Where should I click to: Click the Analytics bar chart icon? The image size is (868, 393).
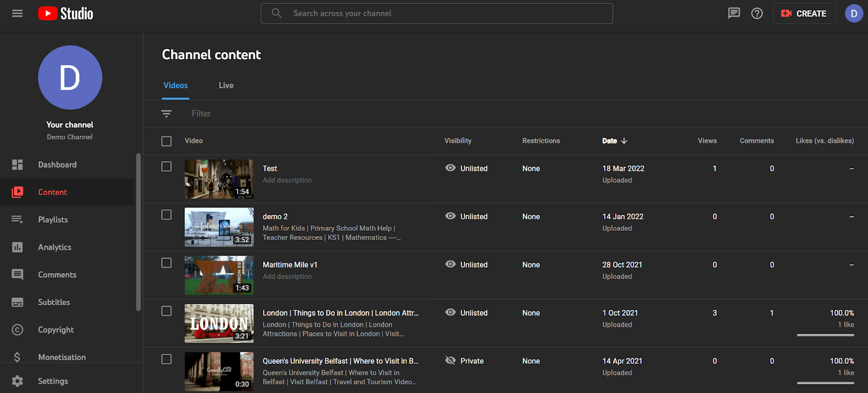(17, 247)
